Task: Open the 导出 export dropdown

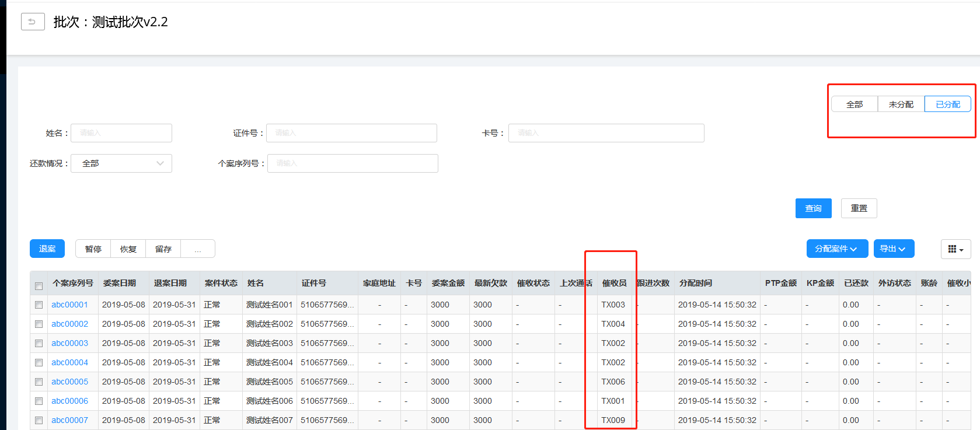Action: [893, 249]
